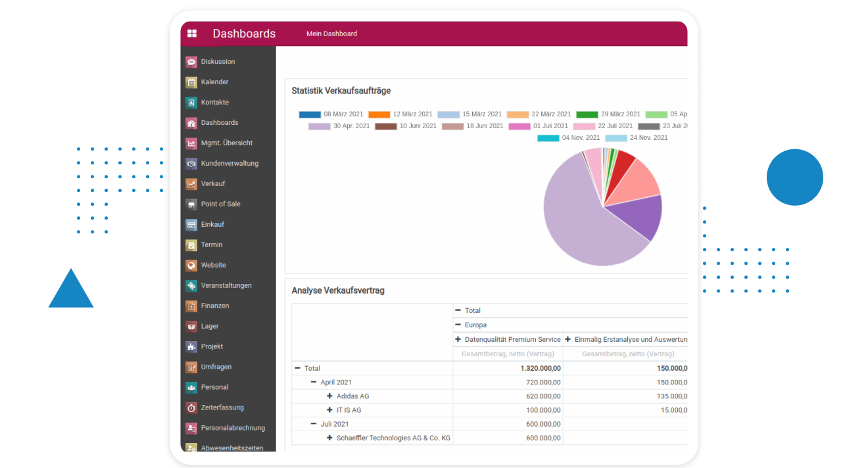This screenshot has height=468, width=868.
Task: Expand Datenqualität Premium Service column
Action: (458, 340)
